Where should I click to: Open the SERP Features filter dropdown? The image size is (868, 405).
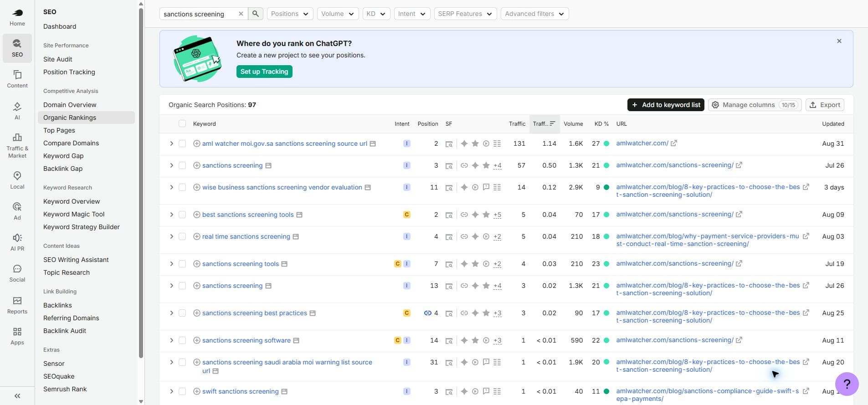coord(465,14)
